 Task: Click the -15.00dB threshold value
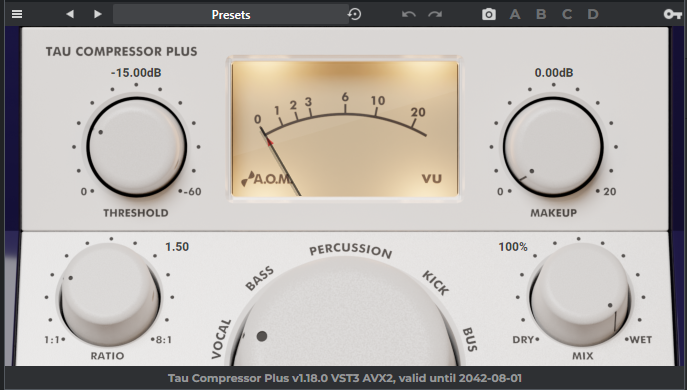click(136, 73)
